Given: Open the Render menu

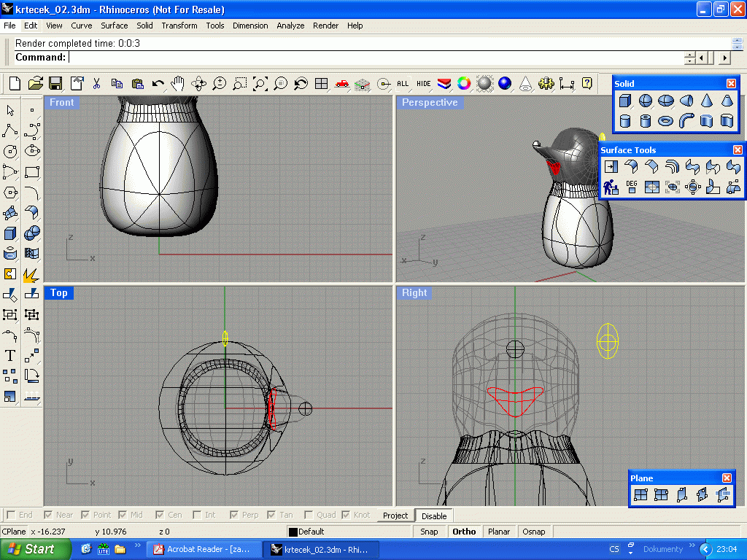Looking at the screenshot, I should (x=326, y=26).
